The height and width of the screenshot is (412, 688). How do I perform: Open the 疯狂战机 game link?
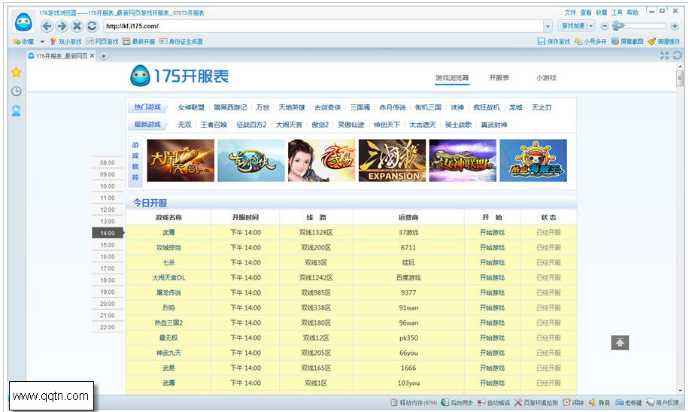tap(486, 107)
